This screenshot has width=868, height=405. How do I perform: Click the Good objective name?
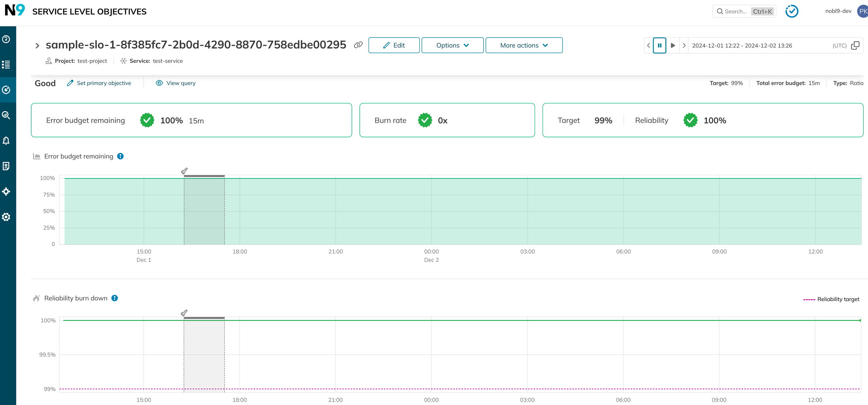pyautogui.click(x=45, y=83)
